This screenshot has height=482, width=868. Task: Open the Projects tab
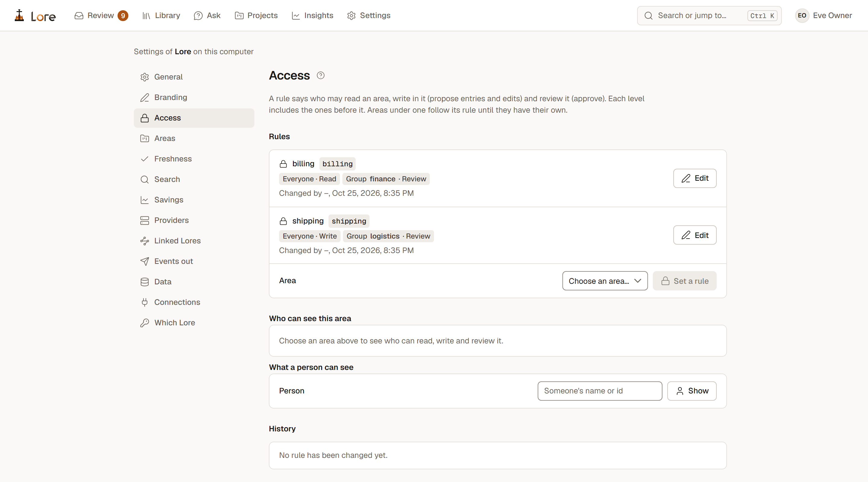(x=256, y=15)
